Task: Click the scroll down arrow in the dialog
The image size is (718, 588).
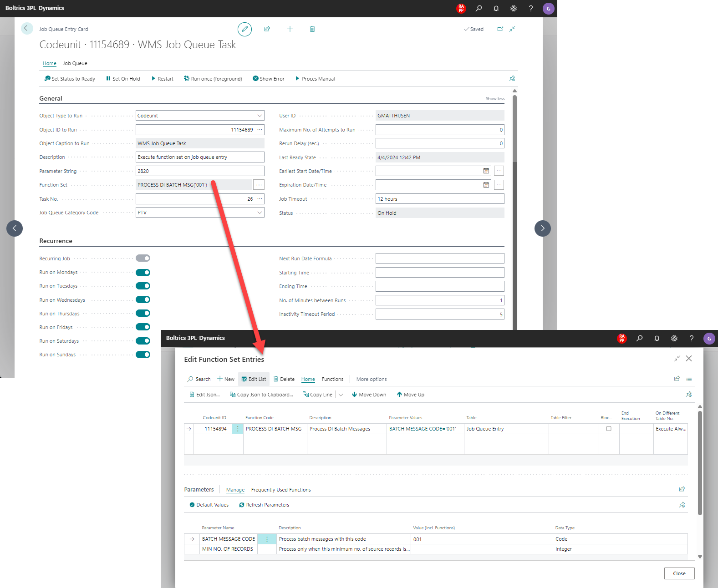Action: [700, 557]
